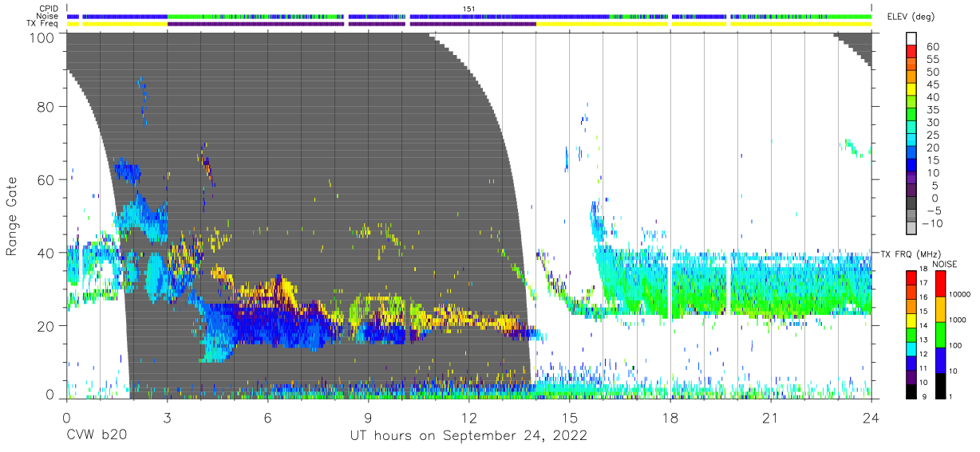Click the Range Gate tick label 60
Screen dimensions: 980x452
[x=45, y=180]
